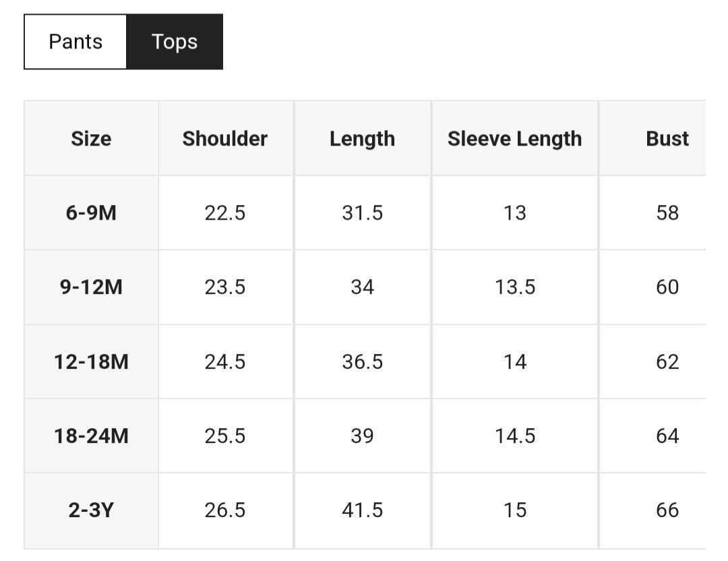Click length value 34 for 9-12M
Screen dimensions: 728x561
[362, 287]
